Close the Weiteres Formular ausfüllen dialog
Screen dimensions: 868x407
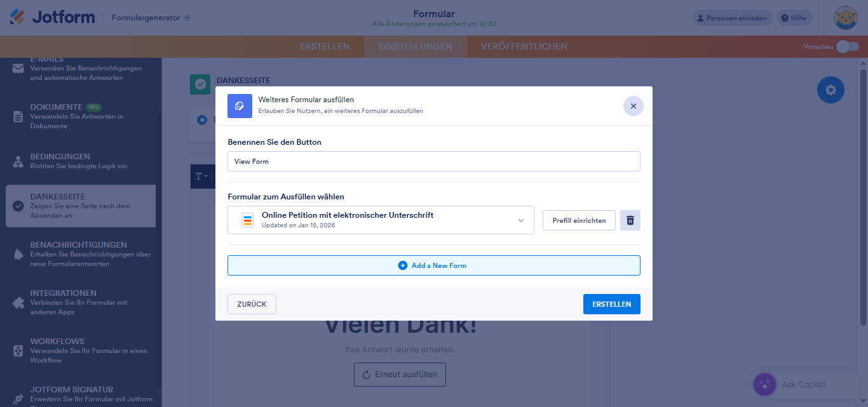(634, 106)
